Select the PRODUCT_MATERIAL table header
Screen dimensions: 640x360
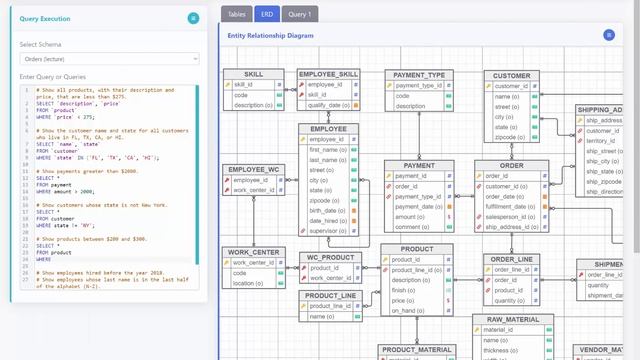[x=417, y=350]
